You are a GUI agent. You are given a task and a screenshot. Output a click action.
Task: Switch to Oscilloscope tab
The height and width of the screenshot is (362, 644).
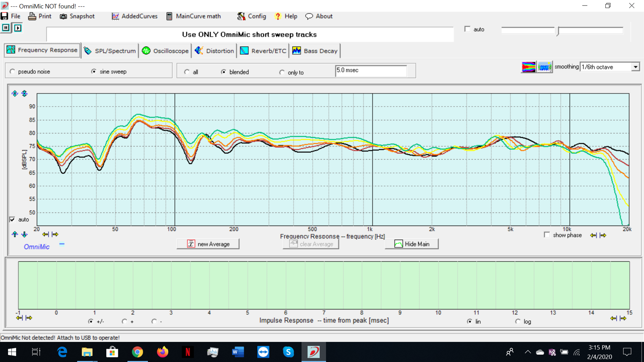coord(165,51)
